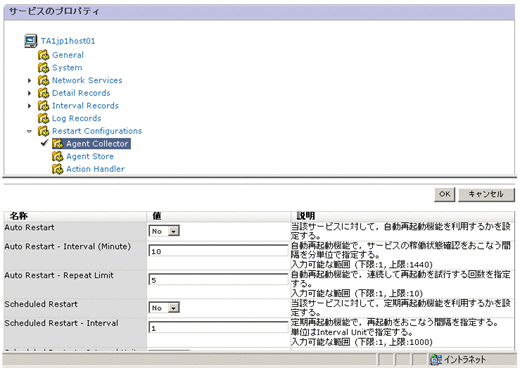This screenshot has height=372, width=520.
Task: Expand the Network Services tree node
Action: point(29,80)
